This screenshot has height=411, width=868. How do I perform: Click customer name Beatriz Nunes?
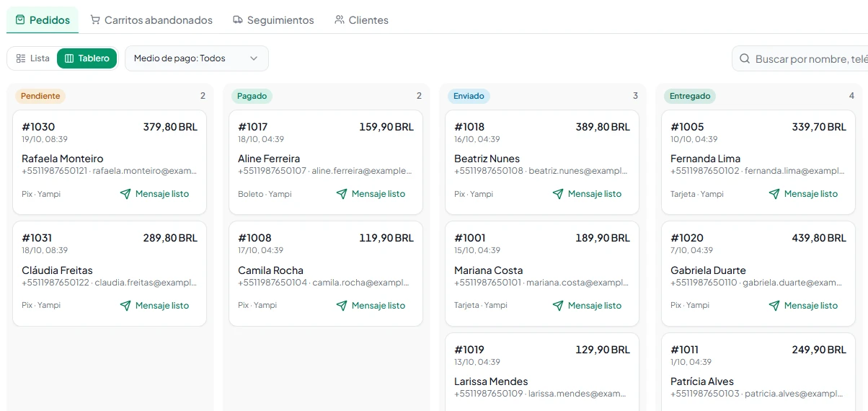pyautogui.click(x=487, y=159)
